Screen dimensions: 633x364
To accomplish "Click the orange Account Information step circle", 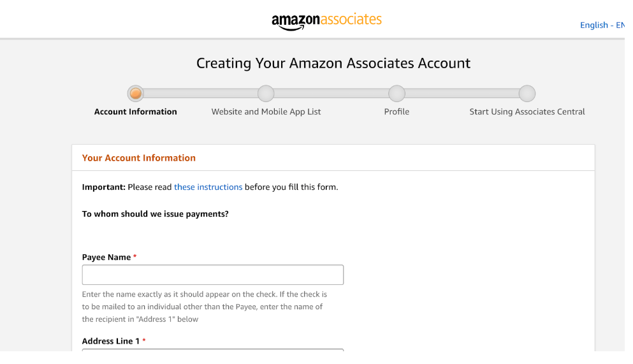I will [x=135, y=94].
